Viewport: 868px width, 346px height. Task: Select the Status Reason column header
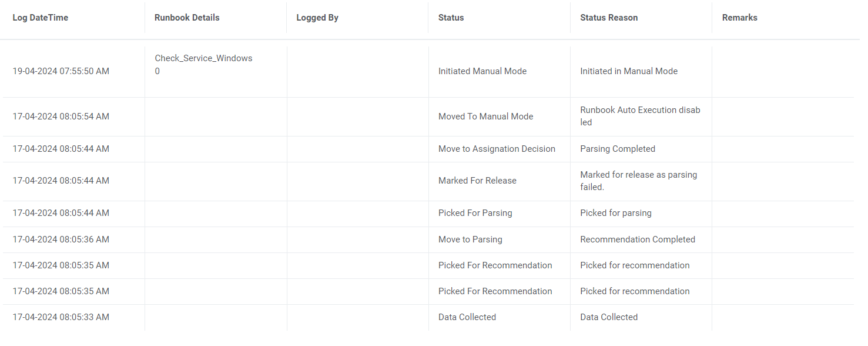pos(609,18)
